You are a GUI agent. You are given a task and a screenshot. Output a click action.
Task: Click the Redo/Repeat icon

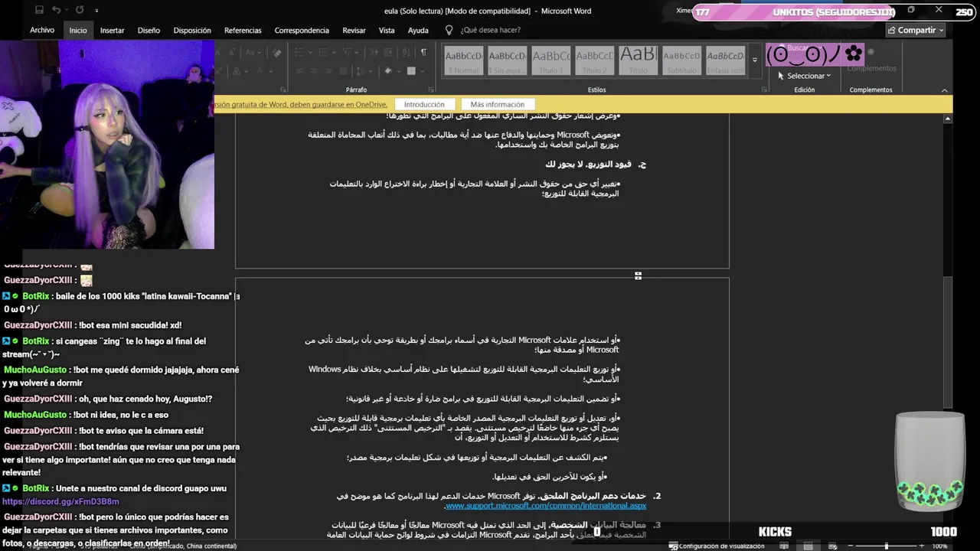(x=79, y=11)
